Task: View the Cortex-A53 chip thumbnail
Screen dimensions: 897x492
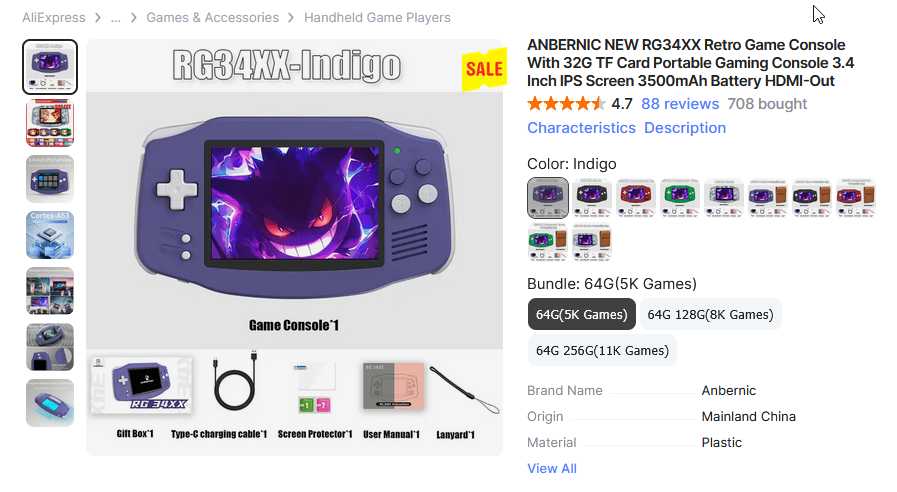Action: 50,235
